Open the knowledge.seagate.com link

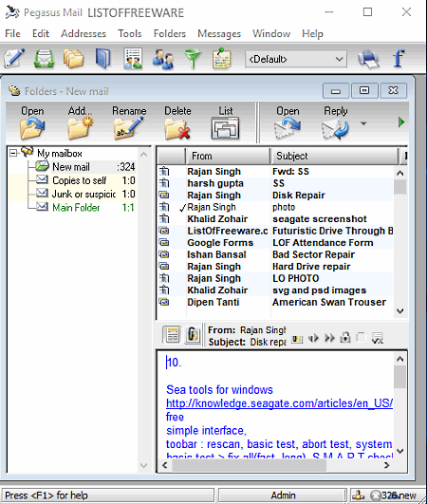pos(279,403)
